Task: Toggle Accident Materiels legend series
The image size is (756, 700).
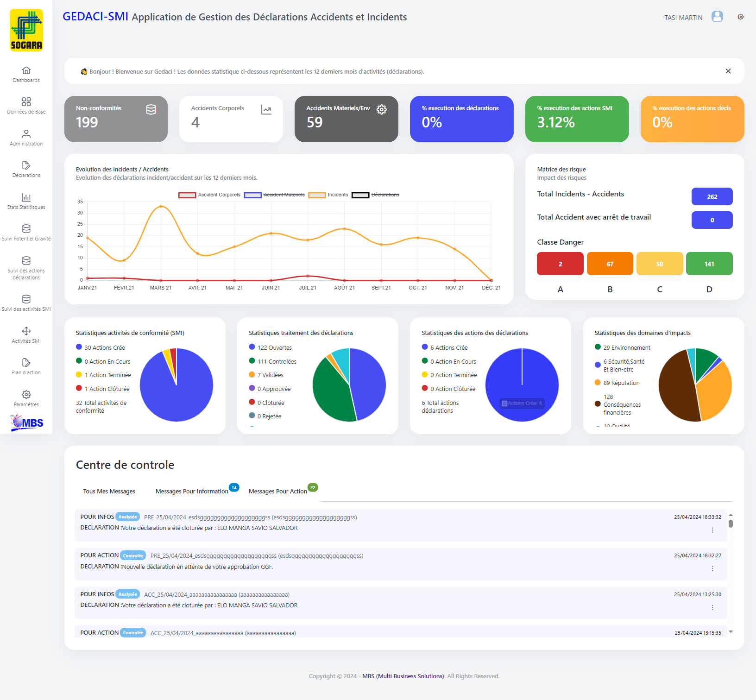Action: click(274, 195)
